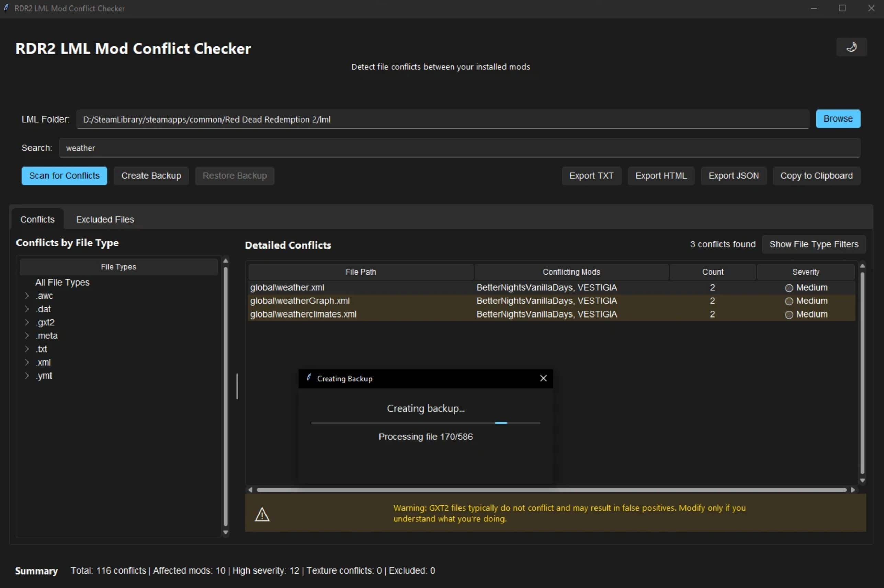
Task: Copy results to clipboard
Action: pyautogui.click(x=816, y=175)
